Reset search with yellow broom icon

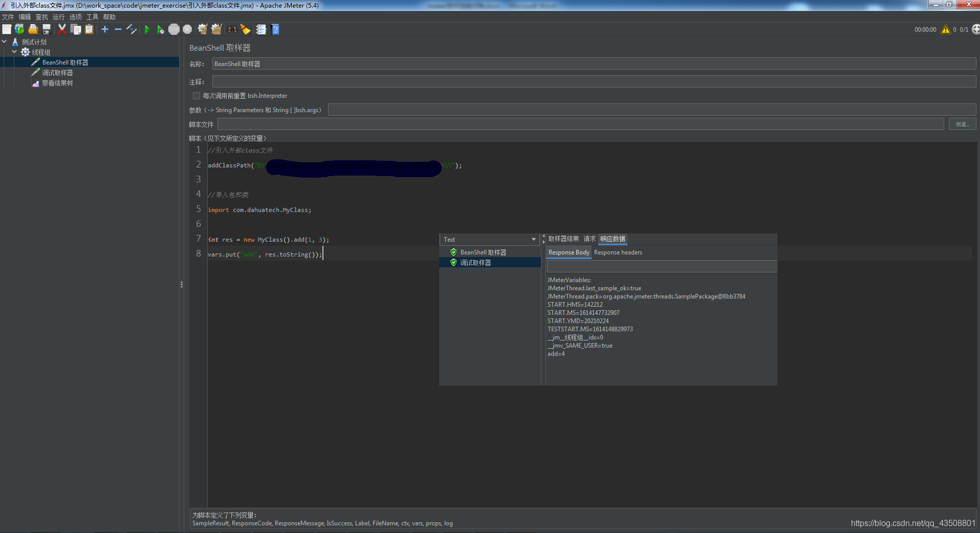tap(246, 29)
